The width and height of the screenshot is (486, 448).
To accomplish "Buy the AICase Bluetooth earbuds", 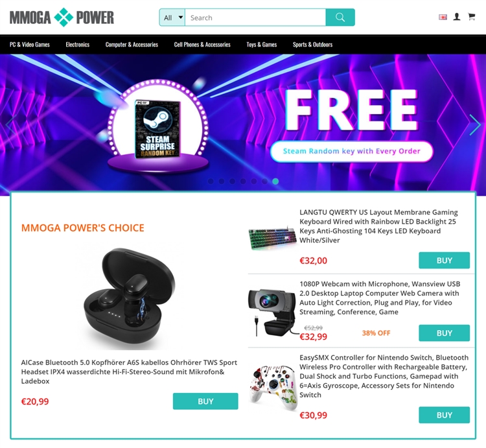I will click(x=205, y=401).
